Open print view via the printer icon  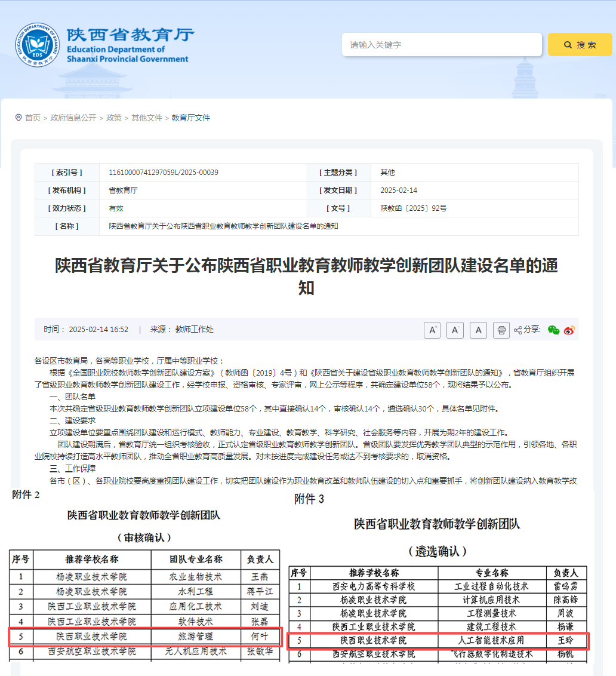coord(501,330)
